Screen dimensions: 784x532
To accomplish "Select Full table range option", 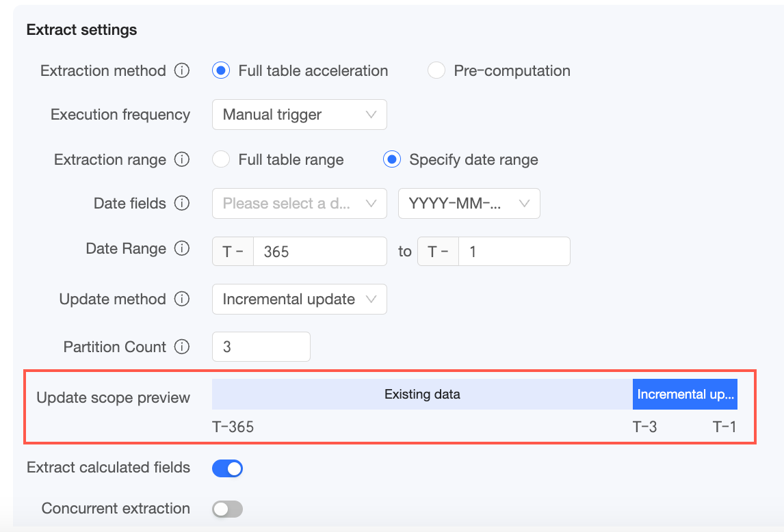I will 221,160.
